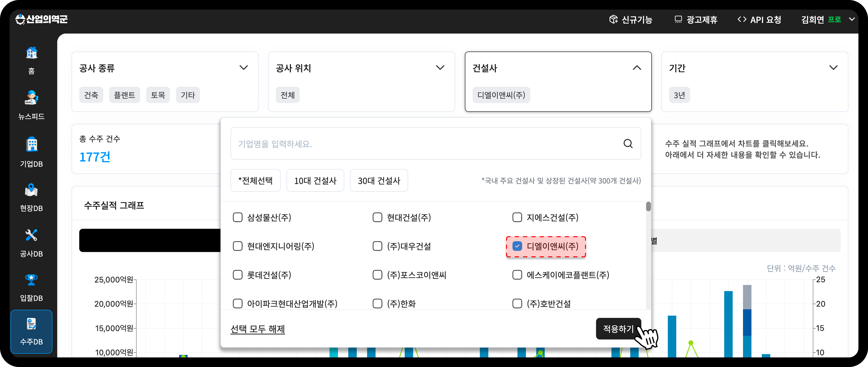This screenshot has height=367, width=868.
Task: Open the 공사DB construction database icon
Action: (x=31, y=235)
